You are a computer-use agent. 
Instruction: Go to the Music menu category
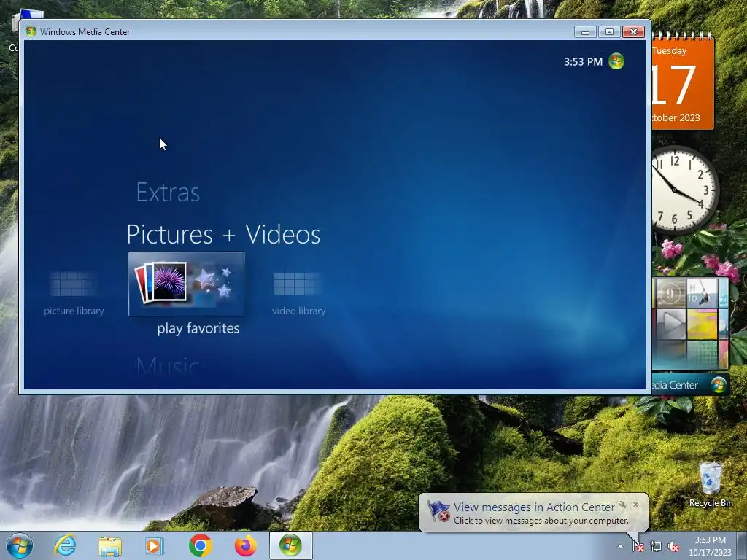[168, 366]
